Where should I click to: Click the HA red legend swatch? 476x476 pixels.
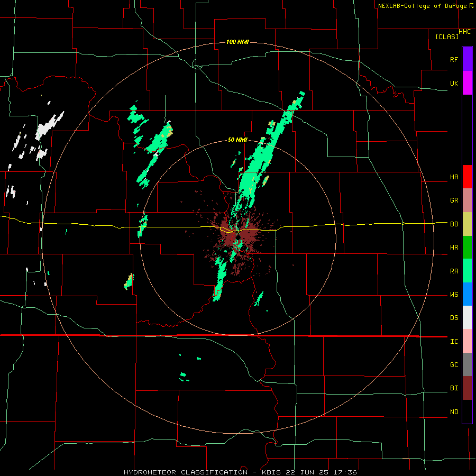click(x=467, y=177)
